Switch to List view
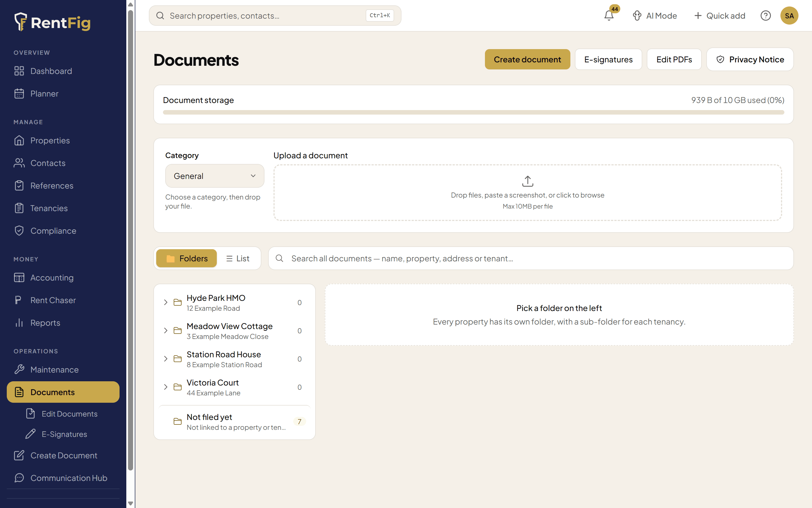812x508 pixels. coord(238,258)
